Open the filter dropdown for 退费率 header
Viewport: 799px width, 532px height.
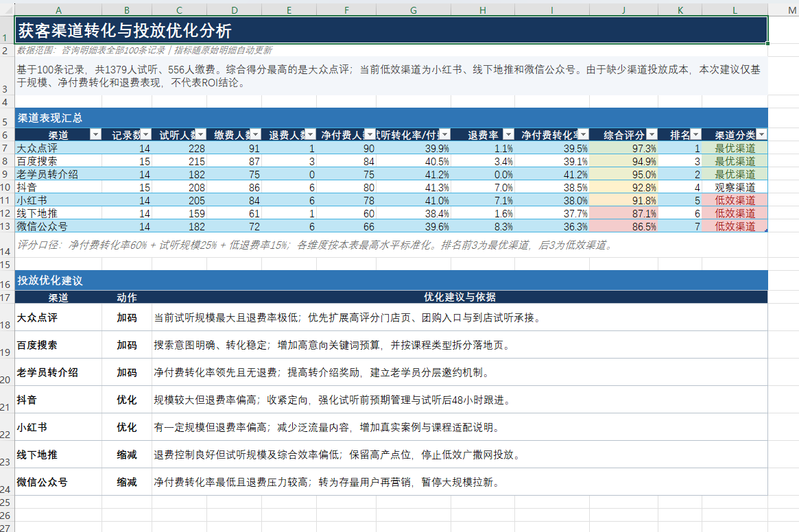[x=508, y=134]
